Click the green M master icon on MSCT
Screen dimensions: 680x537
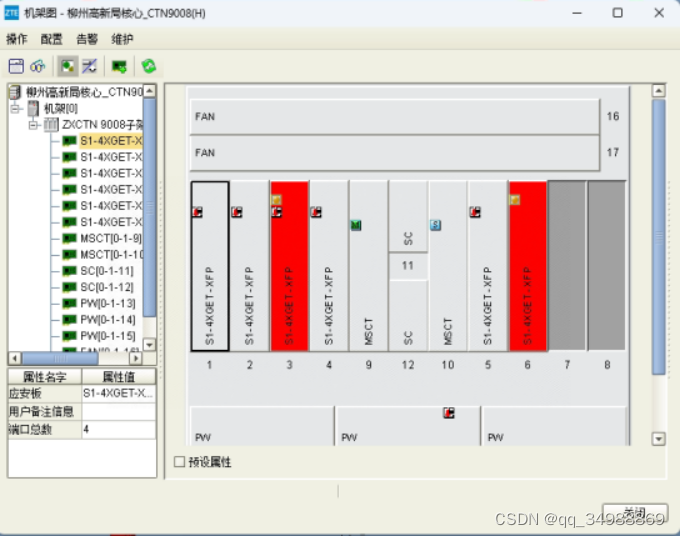click(356, 225)
